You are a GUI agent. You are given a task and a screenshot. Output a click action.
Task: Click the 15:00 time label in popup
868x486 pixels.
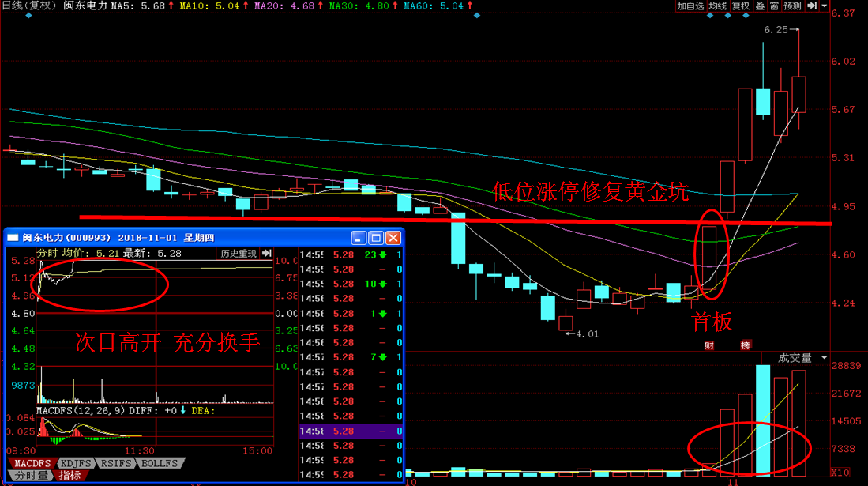tap(257, 451)
